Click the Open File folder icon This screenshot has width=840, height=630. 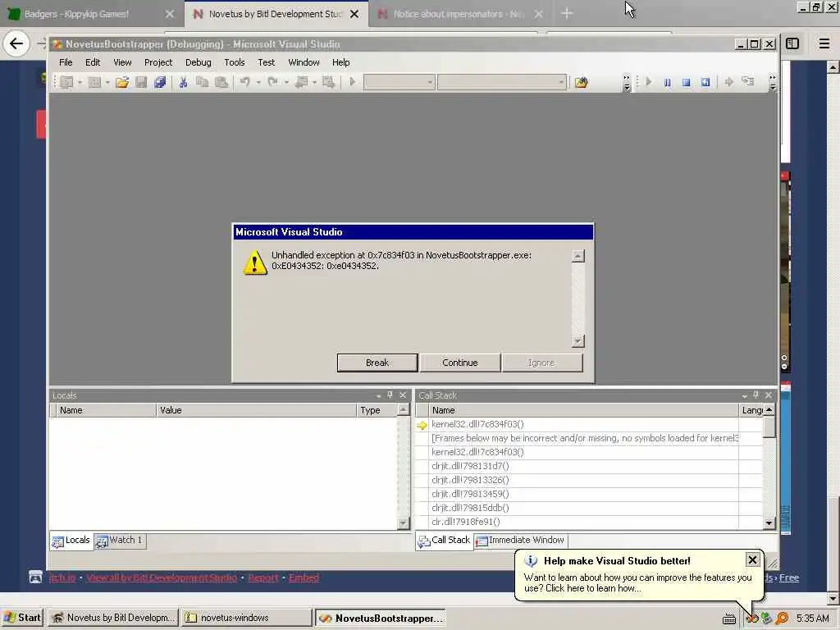click(122, 82)
